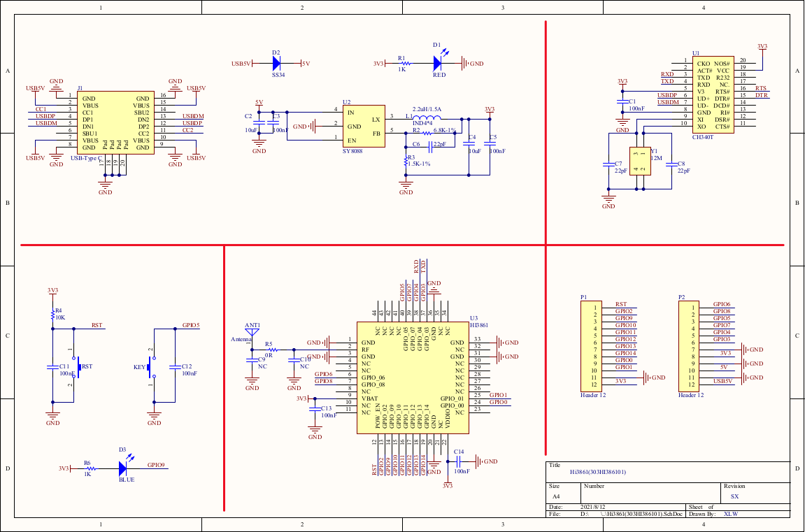Select the U1 CH340T chip body
Screen dimensions: 805x532
pos(713,95)
